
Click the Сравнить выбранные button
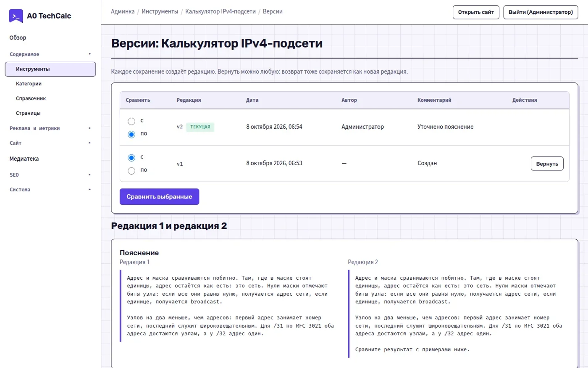pyautogui.click(x=159, y=196)
